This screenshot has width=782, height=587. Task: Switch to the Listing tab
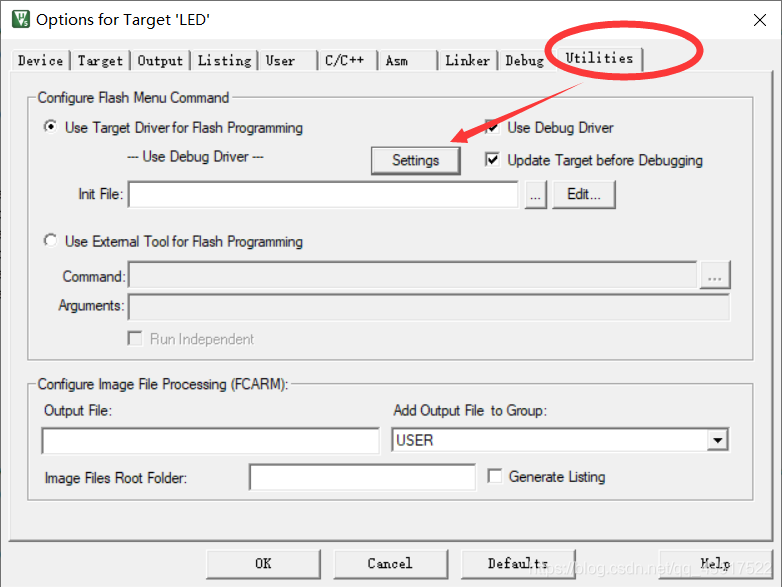point(224,61)
